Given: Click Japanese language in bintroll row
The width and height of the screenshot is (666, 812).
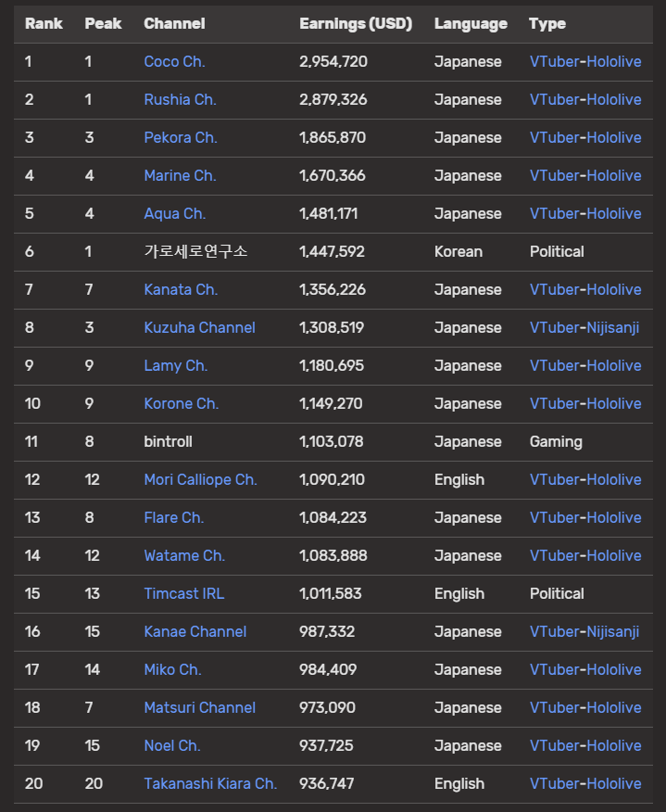Looking at the screenshot, I should (468, 442).
